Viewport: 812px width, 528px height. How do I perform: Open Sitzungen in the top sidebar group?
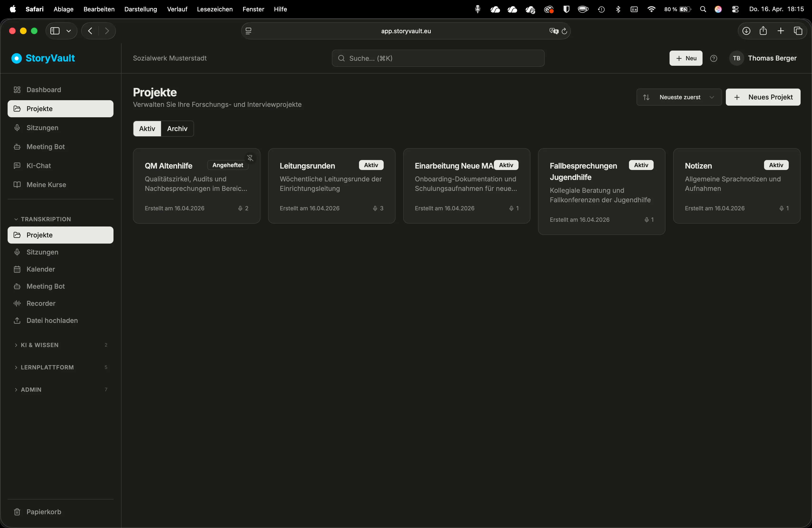pos(60,128)
